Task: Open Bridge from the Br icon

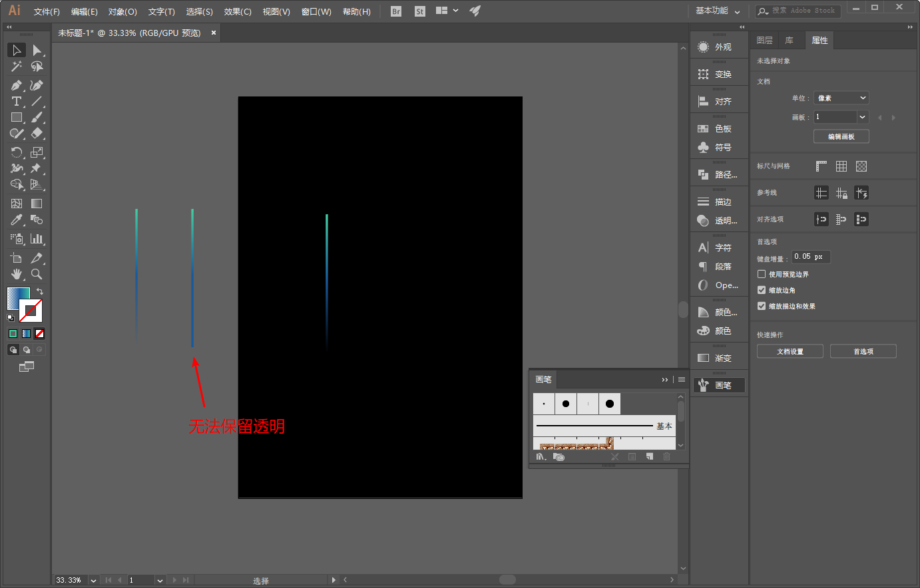Action: pyautogui.click(x=396, y=11)
